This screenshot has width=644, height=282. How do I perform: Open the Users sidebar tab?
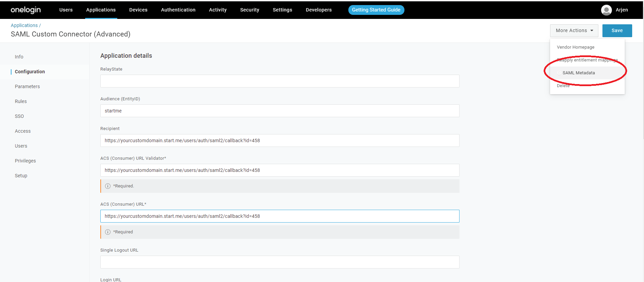(21, 146)
